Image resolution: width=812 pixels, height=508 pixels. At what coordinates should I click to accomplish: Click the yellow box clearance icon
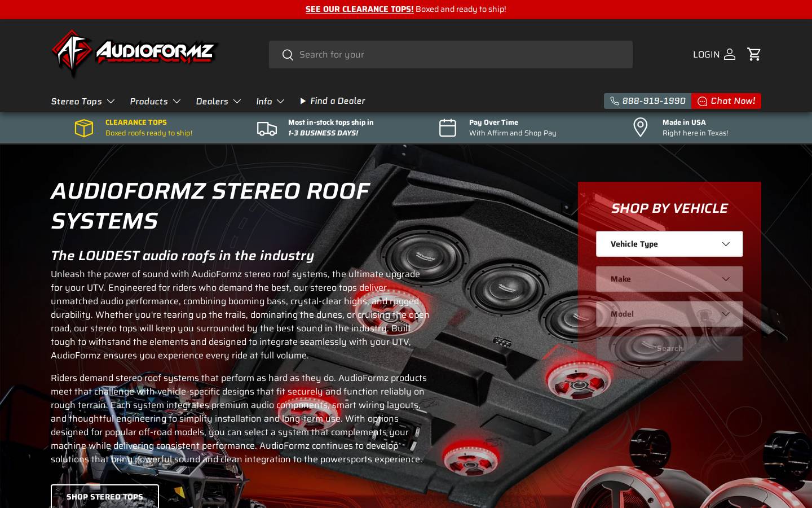[84, 128]
